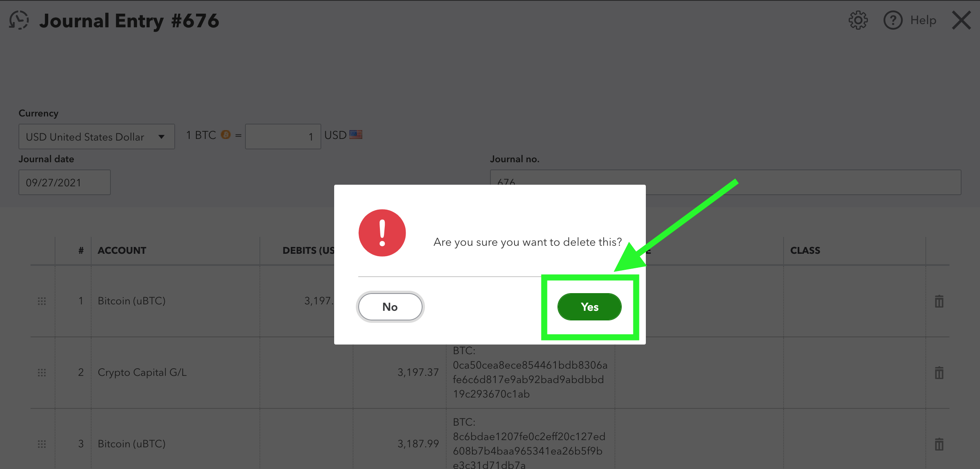Delete the Crypto Capital G/L line
The width and height of the screenshot is (980, 469).
tap(939, 373)
